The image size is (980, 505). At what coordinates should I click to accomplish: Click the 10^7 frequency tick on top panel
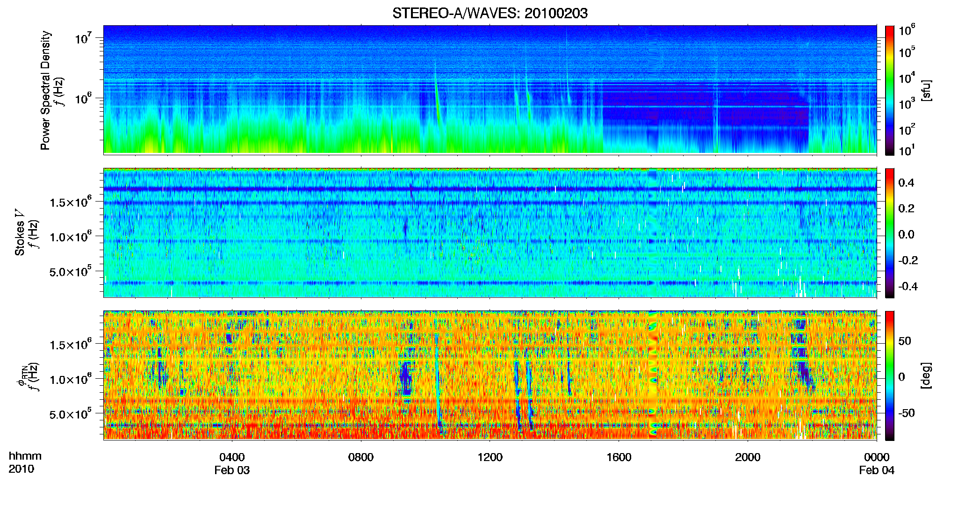(83, 38)
